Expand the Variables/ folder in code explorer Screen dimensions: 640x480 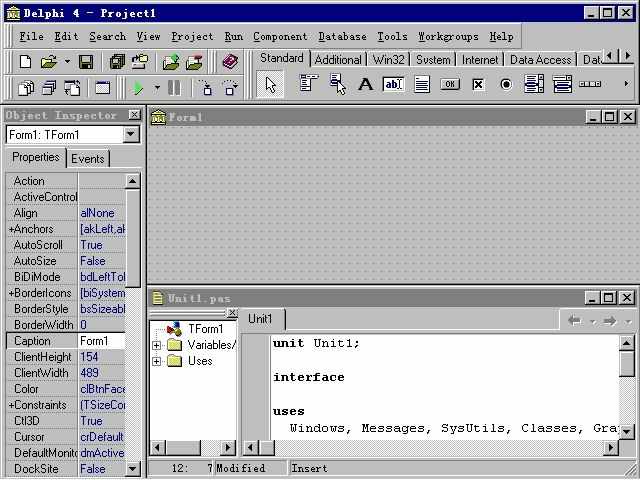click(156, 345)
